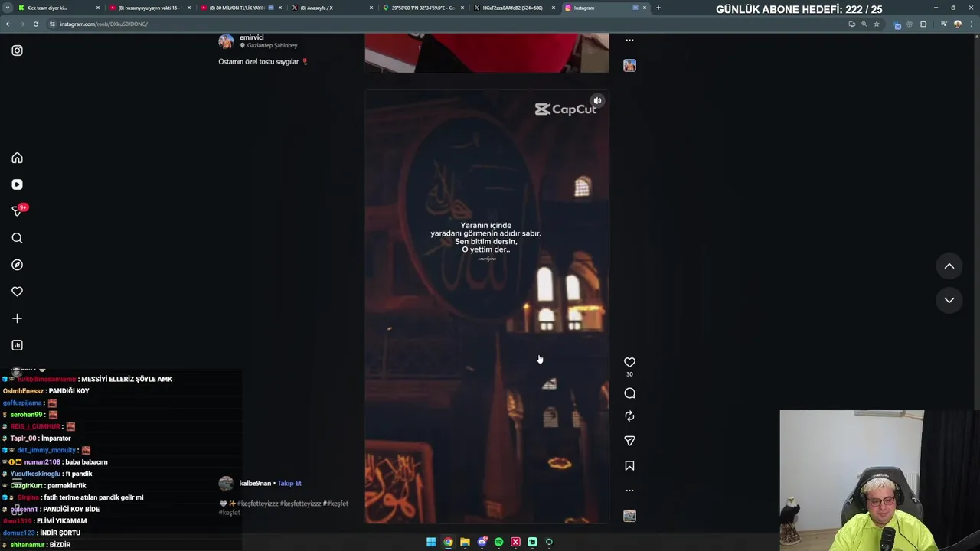Like the reel with 30 likes
Image resolution: width=980 pixels, height=551 pixels.
[x=629, y=362]
